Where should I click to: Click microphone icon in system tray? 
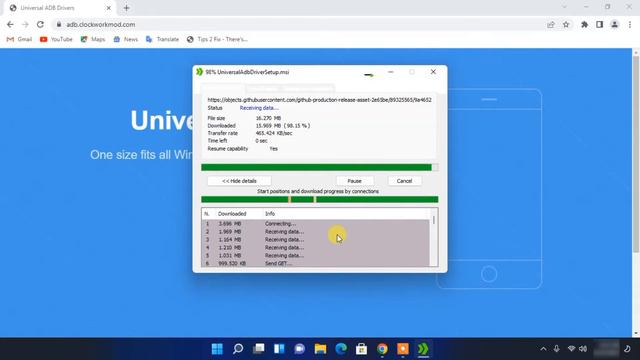click(556, 349)
